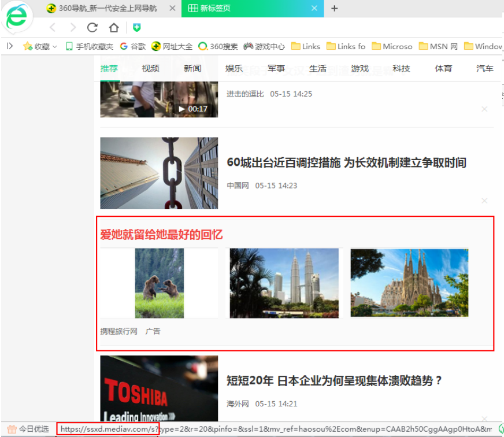The image size is (504, 437).
Task: Dismiss the 60城 news item with X
Action: point(484,201)
